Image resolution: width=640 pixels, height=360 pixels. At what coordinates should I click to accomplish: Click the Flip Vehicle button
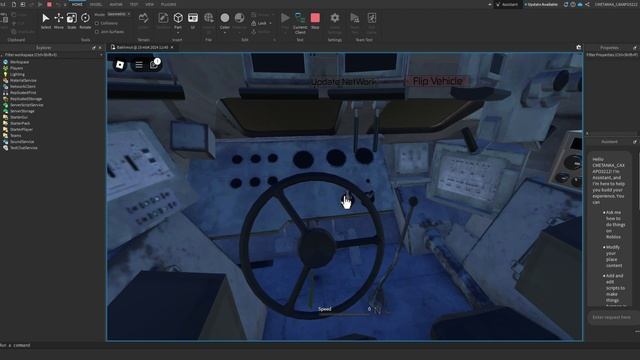click(x=437, y=81)
